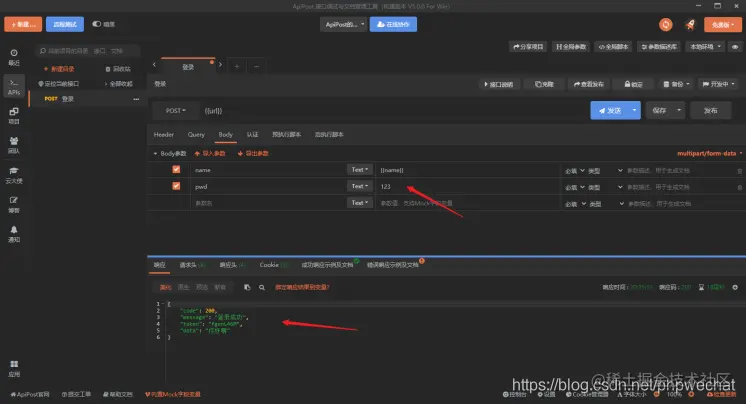Go to next tab with right arrow
This screenshot has height=404, width=746.
[x=220, y=64]
